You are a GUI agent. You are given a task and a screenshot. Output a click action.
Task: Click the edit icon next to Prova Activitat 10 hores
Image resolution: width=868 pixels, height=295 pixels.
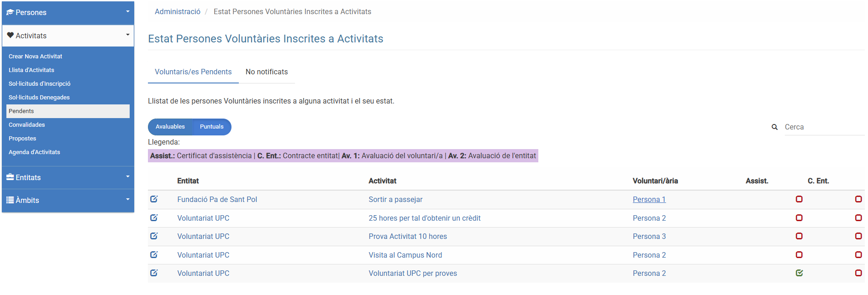tap(154, 236)
